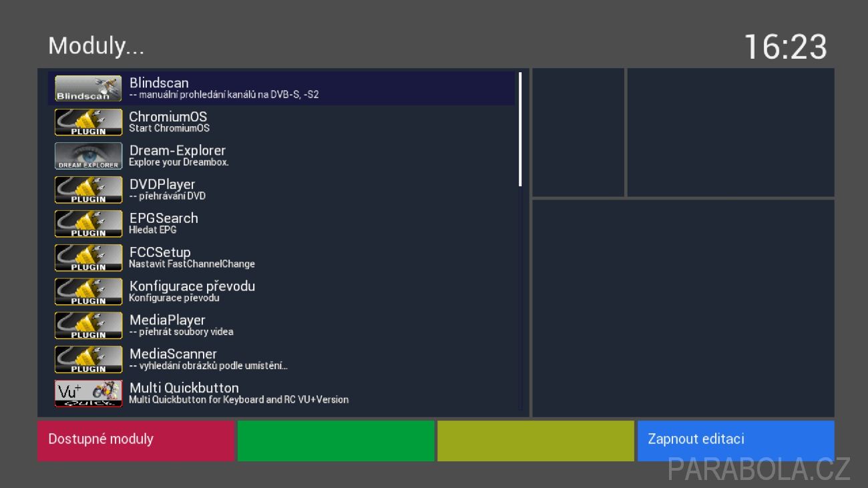Click the 'Explore your Dreambox.' description
The image size is (868, 488).
pyautogui.click(x=179, y=162)
